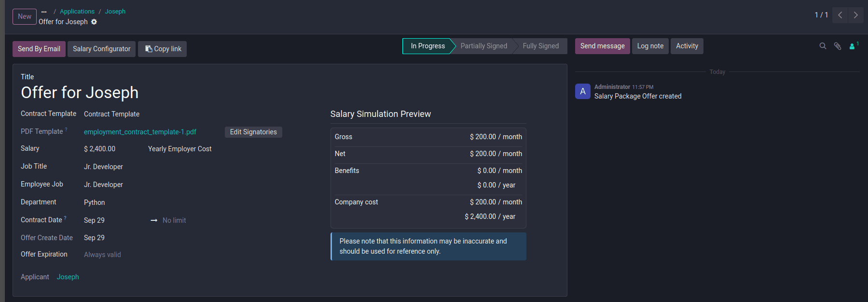Set status to Fully Signed

pyautogui.click(x=540, y=46)
